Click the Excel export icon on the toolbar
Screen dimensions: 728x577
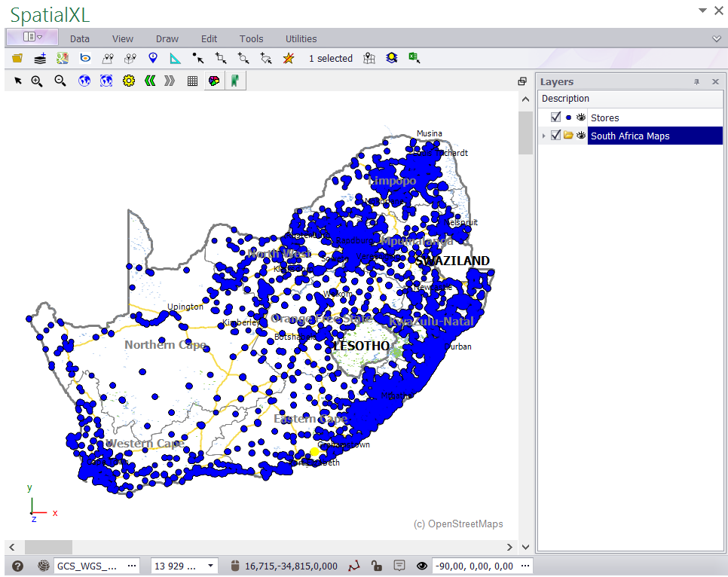pyautogui.click(x=414, y=58)
